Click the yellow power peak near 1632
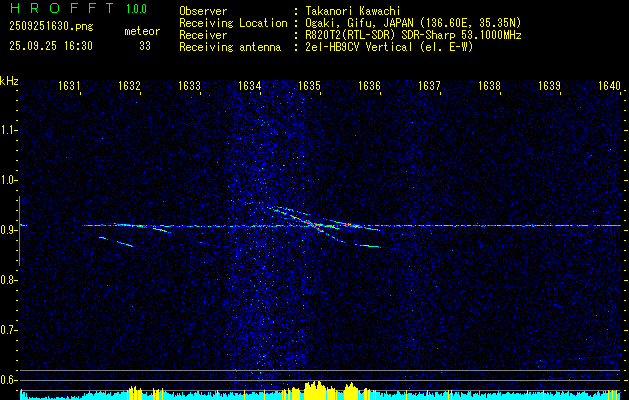This screenshot has height=400, width=629. coord(135,393)
